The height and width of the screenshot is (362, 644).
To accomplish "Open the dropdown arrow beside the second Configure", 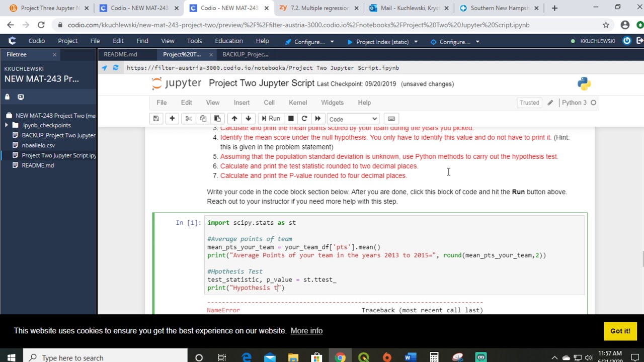I will click(x=477, y=42).
